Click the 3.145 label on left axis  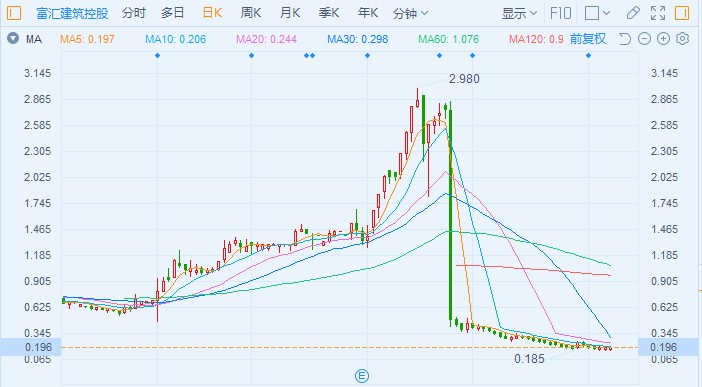38,73
